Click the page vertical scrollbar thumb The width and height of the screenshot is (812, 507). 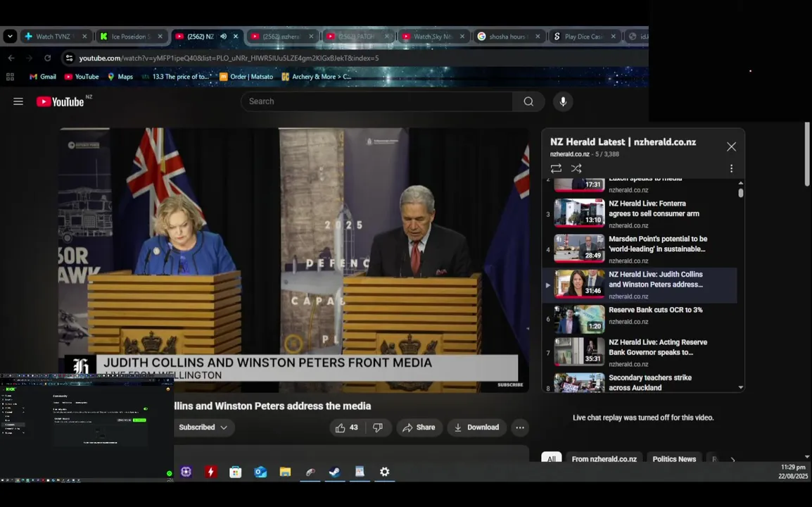tap(807, 154)
